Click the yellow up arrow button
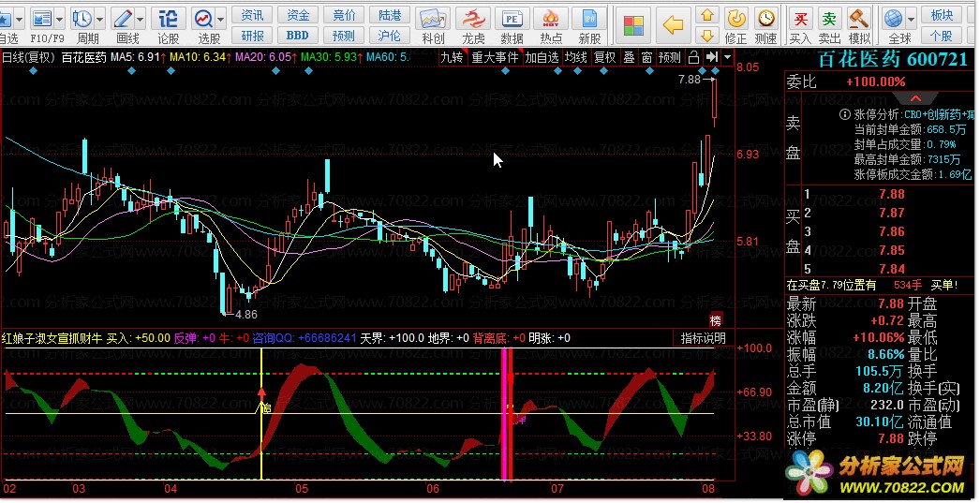 (x=707, y=15)
